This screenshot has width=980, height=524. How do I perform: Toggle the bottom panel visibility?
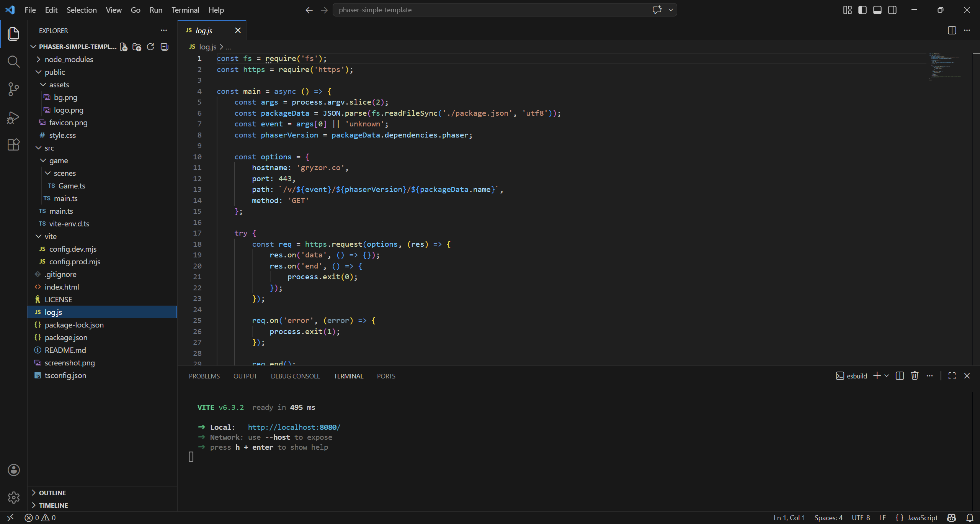coord(877,10)
